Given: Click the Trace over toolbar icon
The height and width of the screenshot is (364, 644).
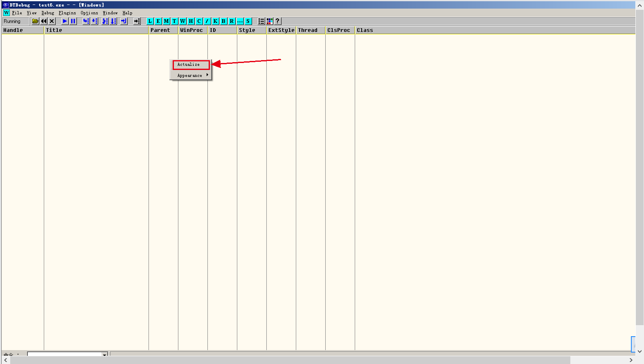Looking at the screenshot, I should (113, 21).
